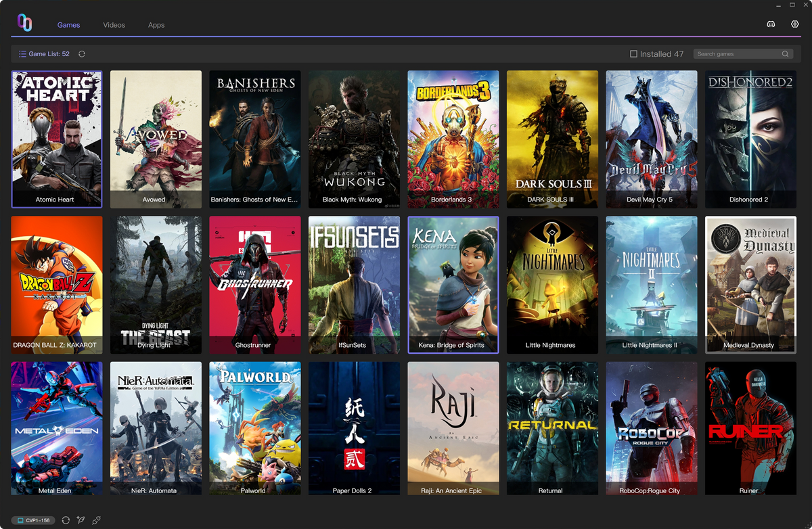Switch to the Apps tab
This screenshot has height=529, width=812.
156,25
